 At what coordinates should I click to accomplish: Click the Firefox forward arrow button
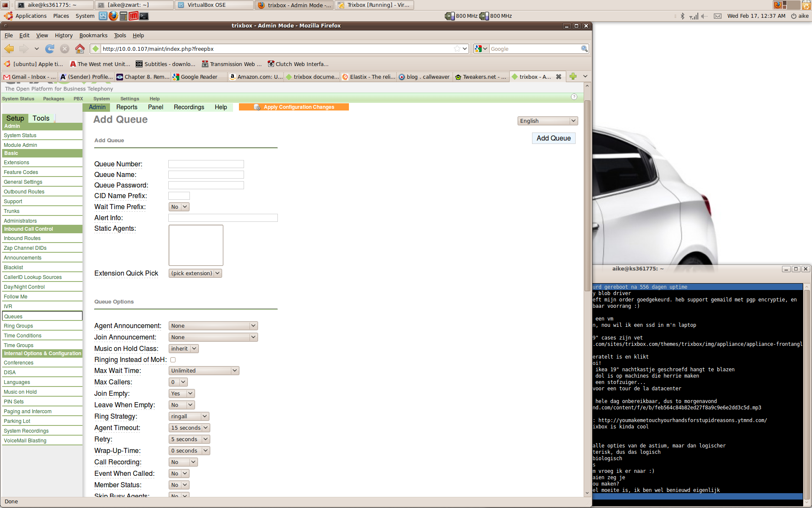pos(24,49)
